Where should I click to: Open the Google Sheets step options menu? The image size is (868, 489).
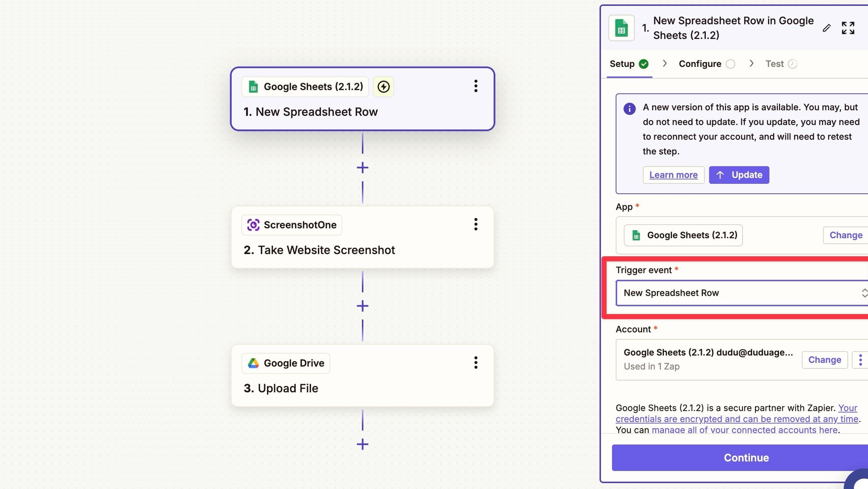tap(476, 86)
